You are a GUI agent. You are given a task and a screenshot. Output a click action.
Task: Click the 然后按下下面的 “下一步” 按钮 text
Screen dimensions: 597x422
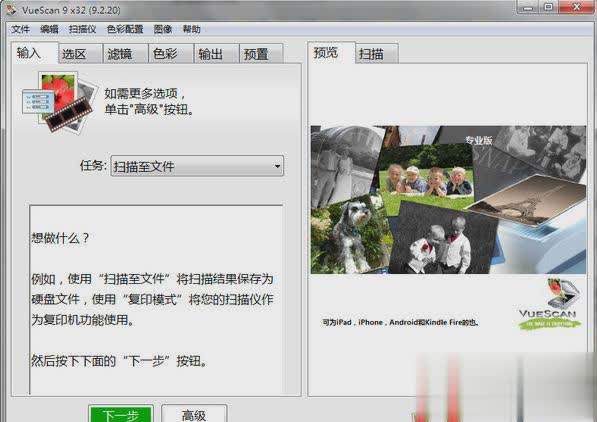(119, 361)
